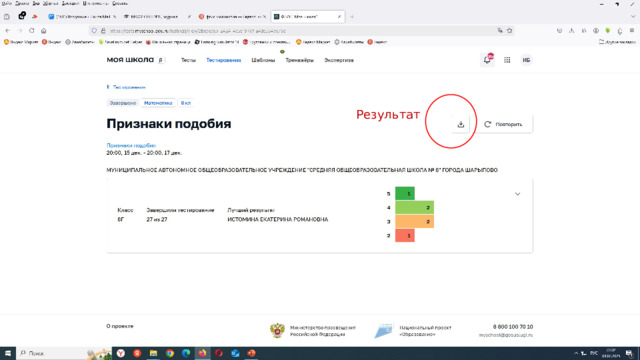Open the Правка menu
This screenshot has height=360, width=640.
pos(22,3)
